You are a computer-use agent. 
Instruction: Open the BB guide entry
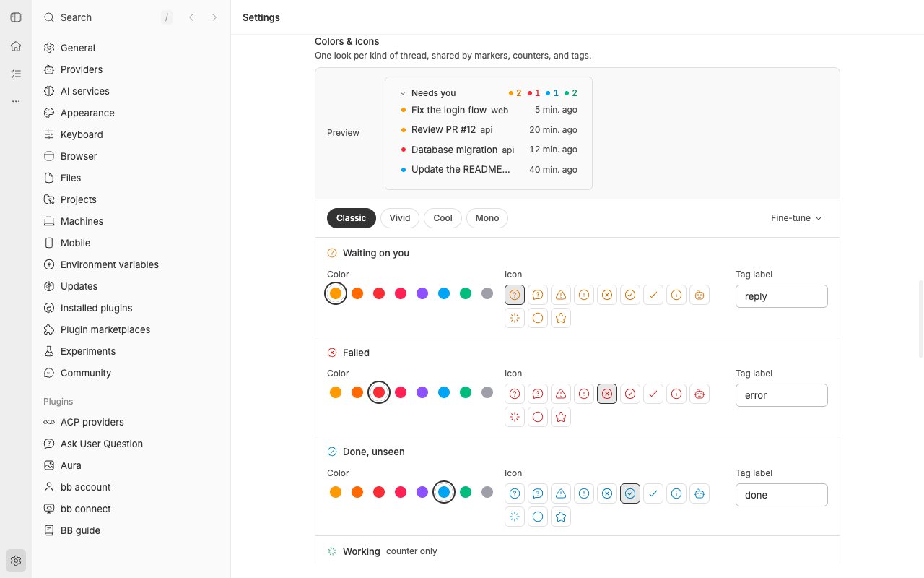pos(133,530)
